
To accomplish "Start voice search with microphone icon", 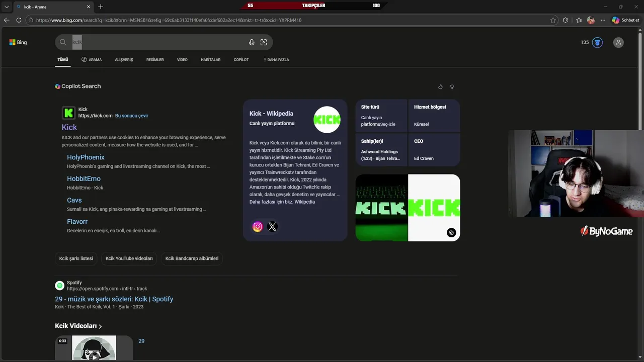I will (x=252, y=42).
